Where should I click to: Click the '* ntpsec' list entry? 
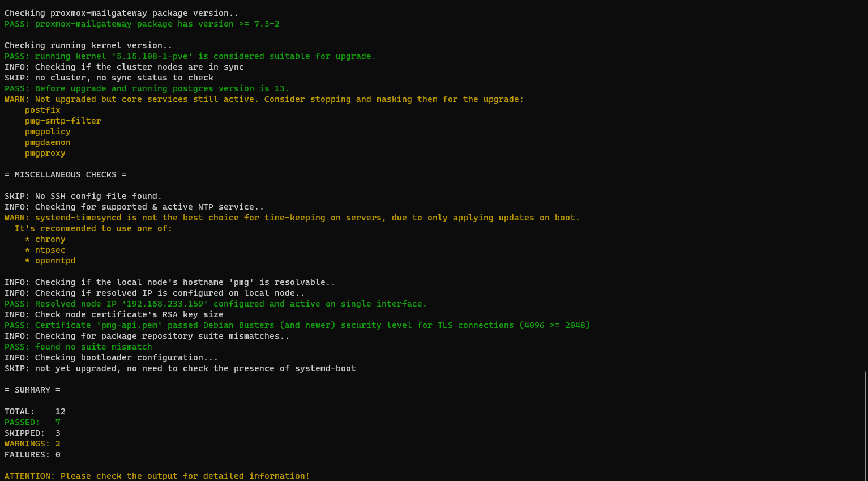[x=45, y=250]
